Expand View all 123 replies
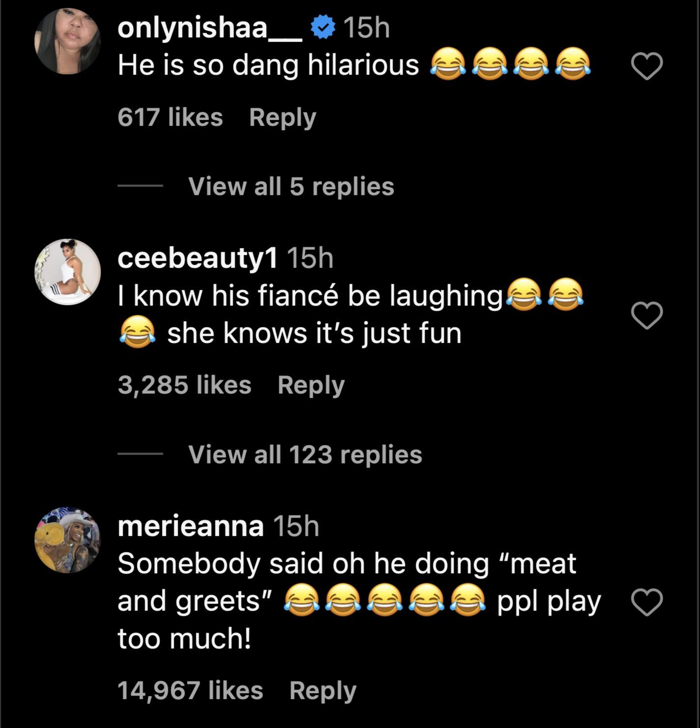The image size is (700, 728). click(x=305, y=454)
